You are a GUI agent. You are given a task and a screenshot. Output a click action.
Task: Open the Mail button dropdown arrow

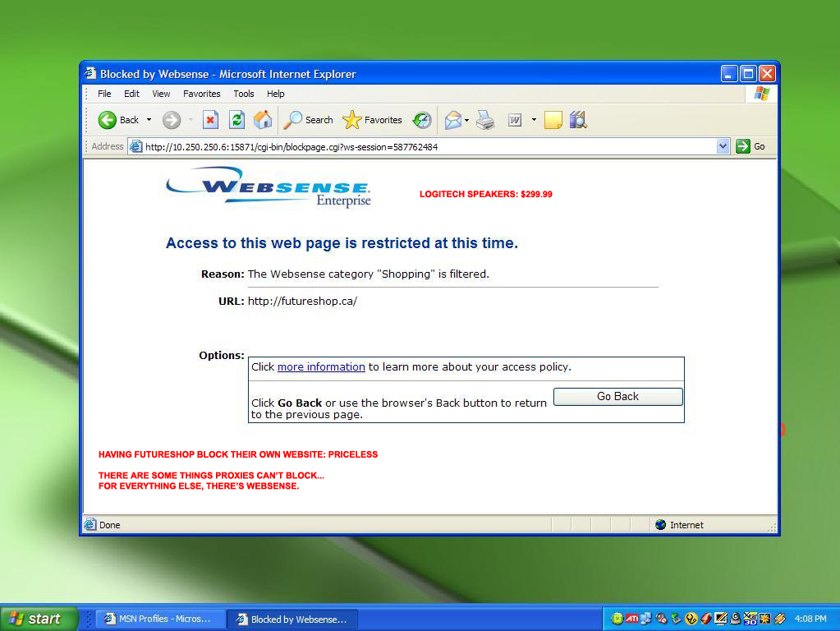(466, 120)
